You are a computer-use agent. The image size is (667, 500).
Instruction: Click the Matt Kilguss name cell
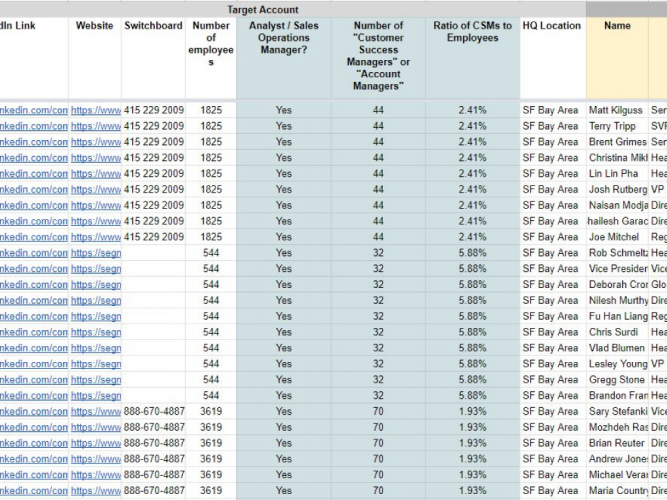pyautogui.click(x=617, y=110)
